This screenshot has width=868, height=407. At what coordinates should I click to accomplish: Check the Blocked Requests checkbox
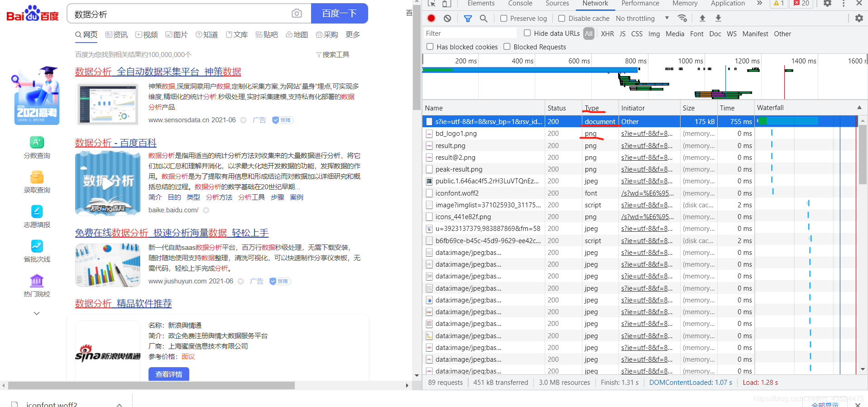(507, 47)
